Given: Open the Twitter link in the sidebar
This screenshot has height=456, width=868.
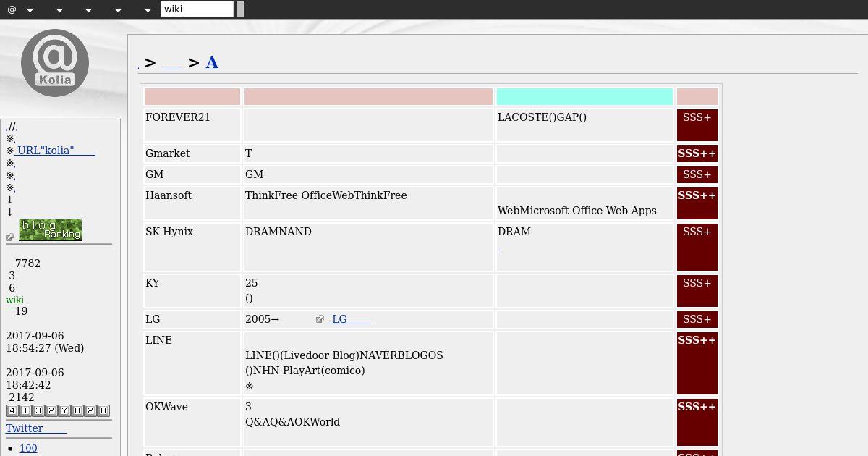Looking at the screenshot, I should click(36, 428).
